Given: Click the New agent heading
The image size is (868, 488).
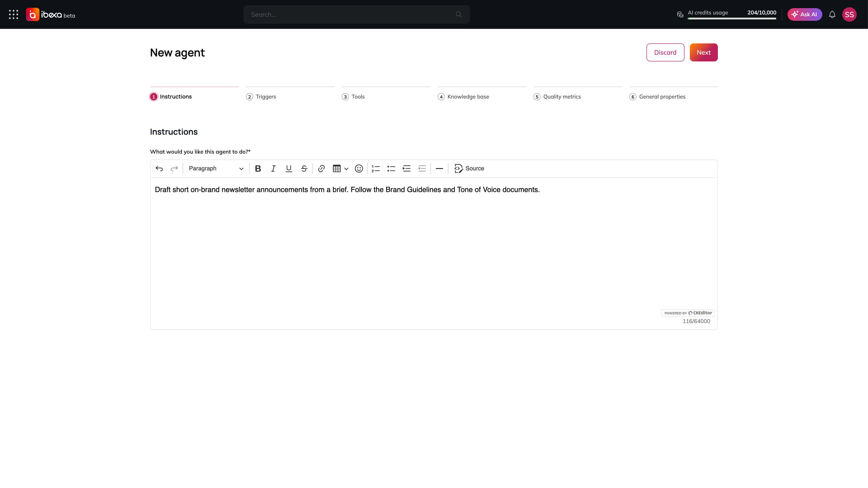Looking at the screenshot, I should [177, 53].
